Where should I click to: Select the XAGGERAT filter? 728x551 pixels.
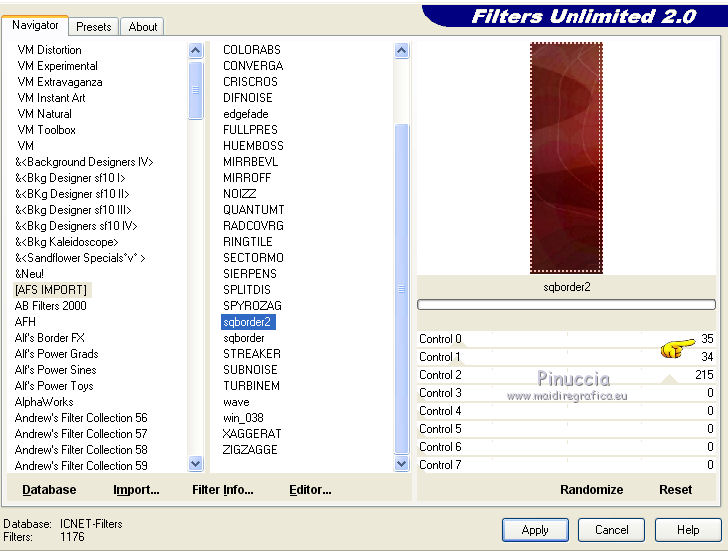(252, 434)
